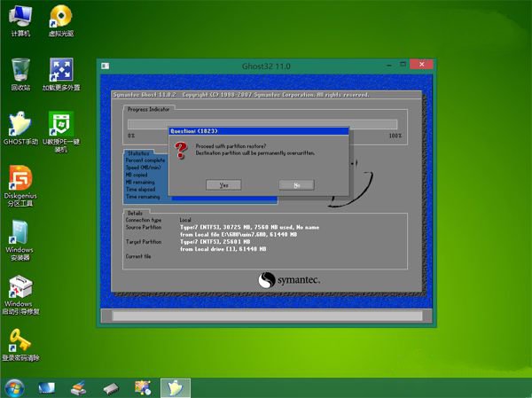Click the Current file label

click(138, 256)
